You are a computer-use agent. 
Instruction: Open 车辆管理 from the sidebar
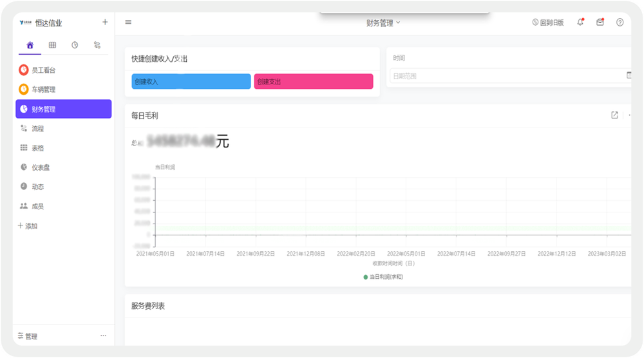[44, 89]
